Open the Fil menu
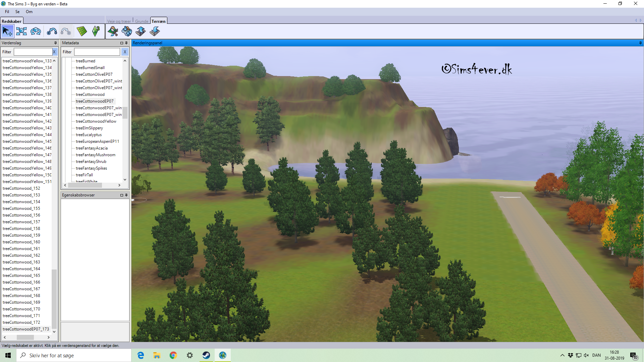Image resolution: width=644 pixels, height=362 pixels. tap(7, 12)
